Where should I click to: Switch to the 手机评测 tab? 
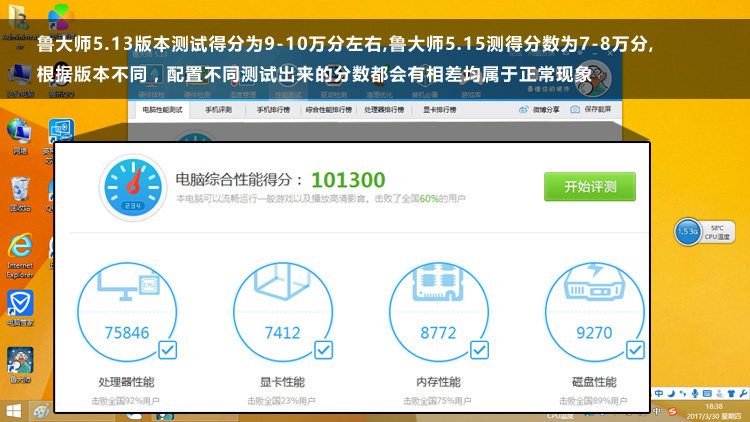tap(218, 110)
